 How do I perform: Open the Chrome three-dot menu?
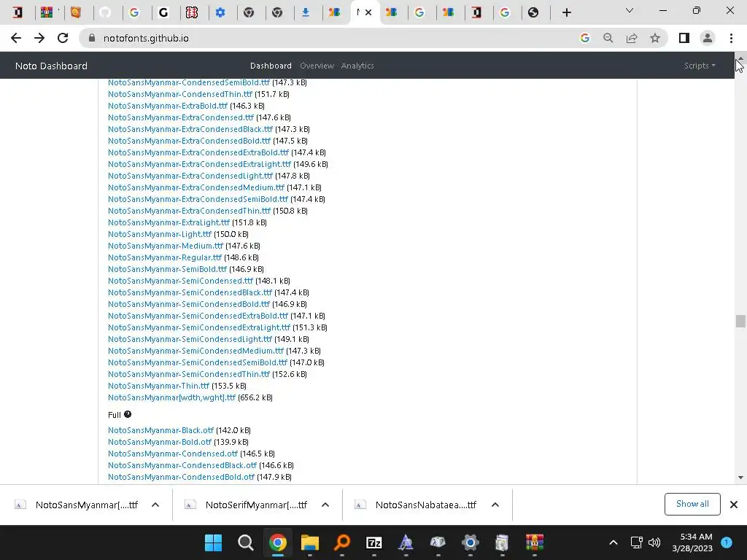point(731,38)
